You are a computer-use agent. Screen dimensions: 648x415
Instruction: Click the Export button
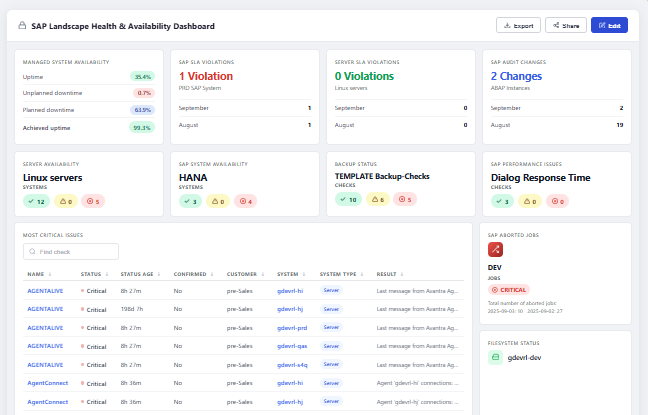coord(518,25)
